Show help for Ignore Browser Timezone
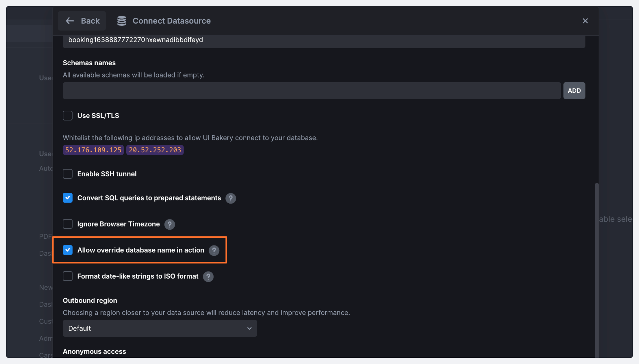639x364 pixels. click(x=169, y=224)
